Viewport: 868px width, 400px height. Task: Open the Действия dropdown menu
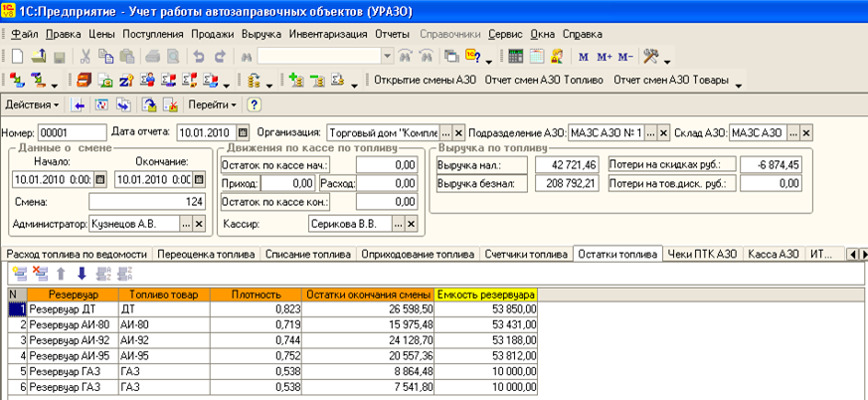point(32,104)
